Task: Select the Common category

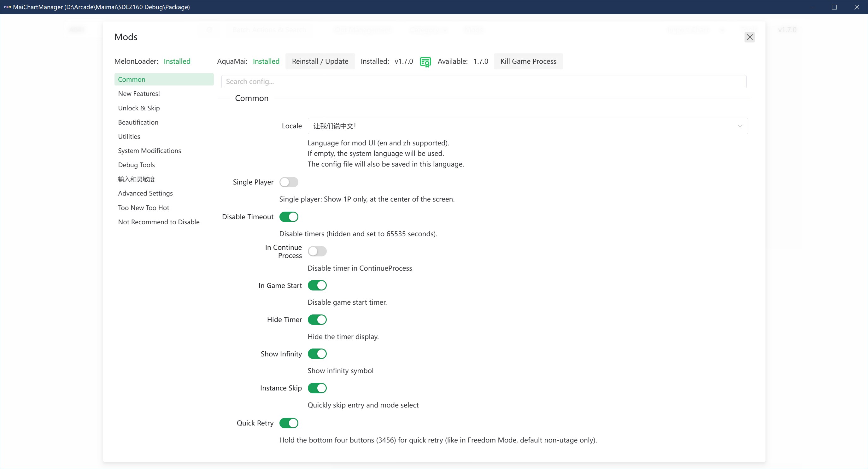Action: tap(164, 79)
